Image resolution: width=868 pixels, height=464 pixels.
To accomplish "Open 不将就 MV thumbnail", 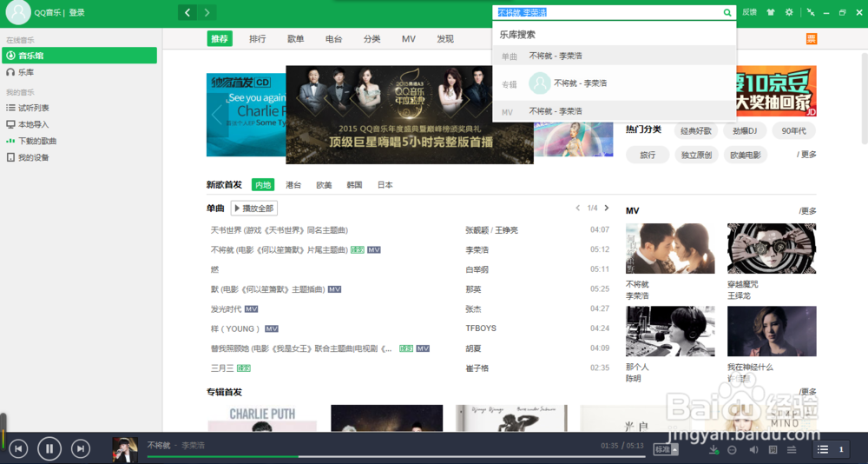I will (670, 249).
